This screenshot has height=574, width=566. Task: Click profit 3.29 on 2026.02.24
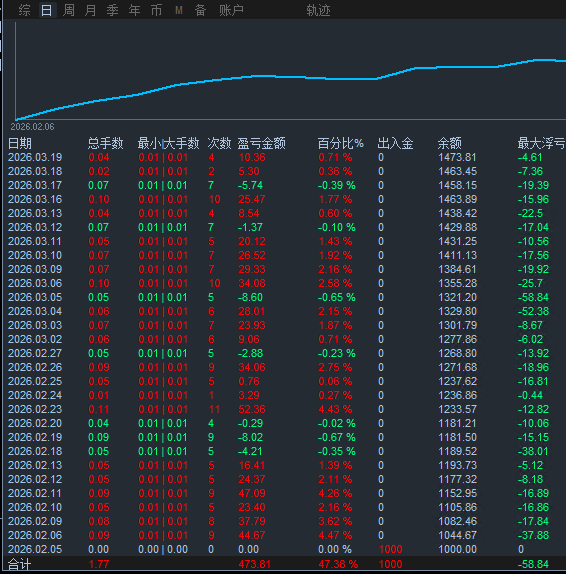[249, 395]
